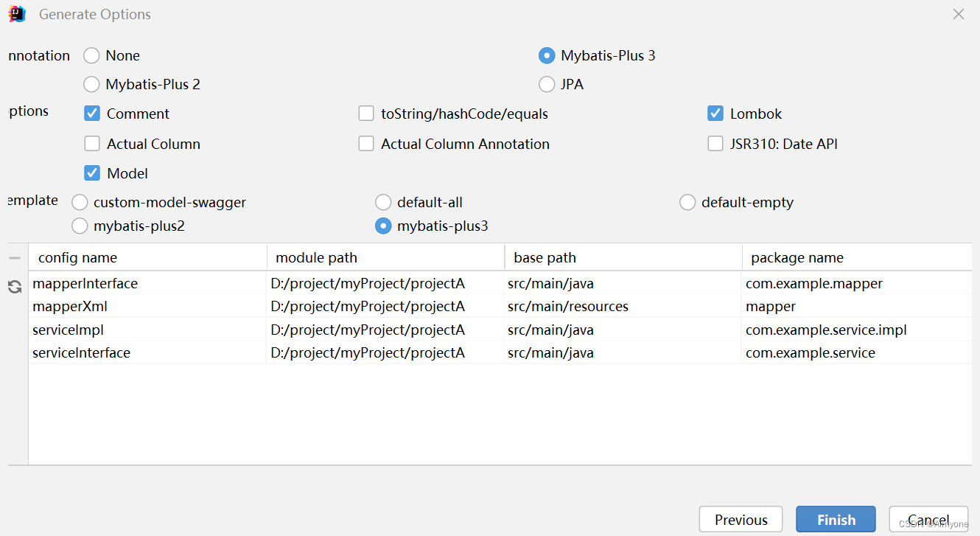Click the minus remove-row icon
This screenshot has height=536, width=980.
14,258
